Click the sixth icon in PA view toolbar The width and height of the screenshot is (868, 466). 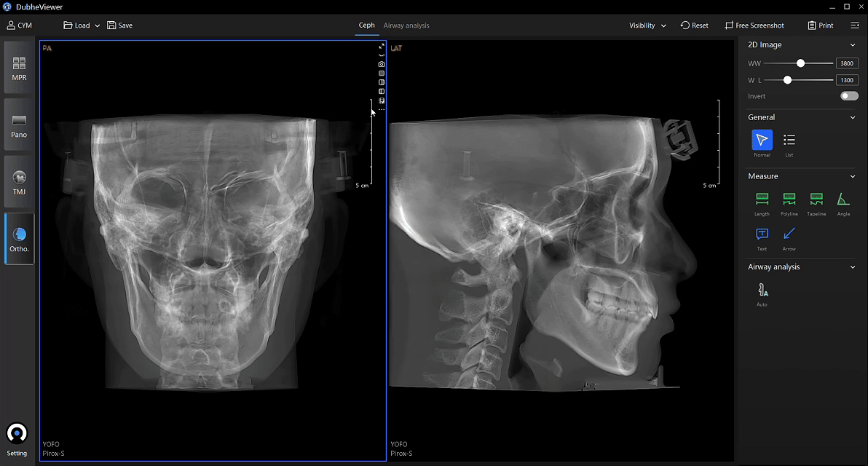pyautogui.click(x=382, y=91)
